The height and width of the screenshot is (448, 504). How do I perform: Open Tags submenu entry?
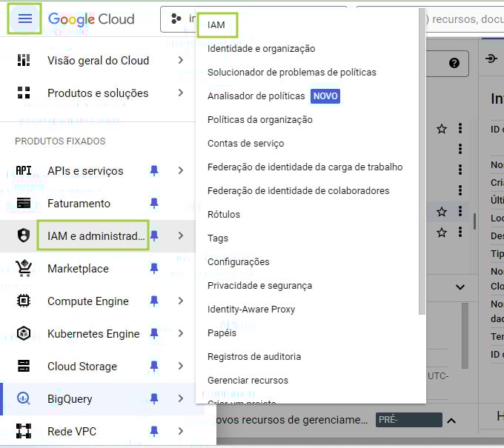[x=218, y=238]
